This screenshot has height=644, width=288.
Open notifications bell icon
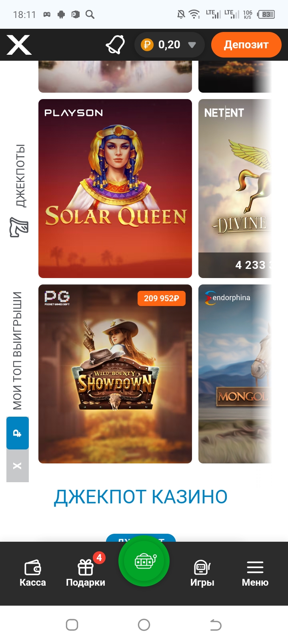pyautogui.click(x=115, y=45)
